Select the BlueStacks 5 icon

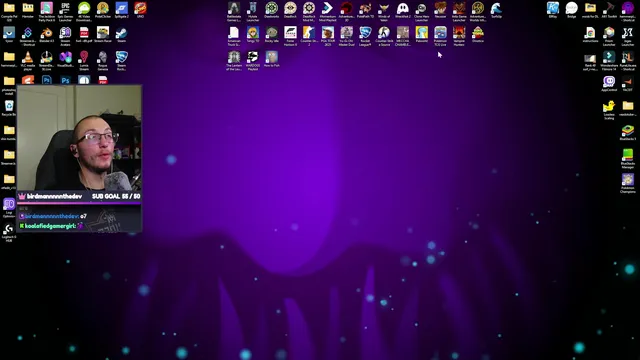click(x=628, y=131)
